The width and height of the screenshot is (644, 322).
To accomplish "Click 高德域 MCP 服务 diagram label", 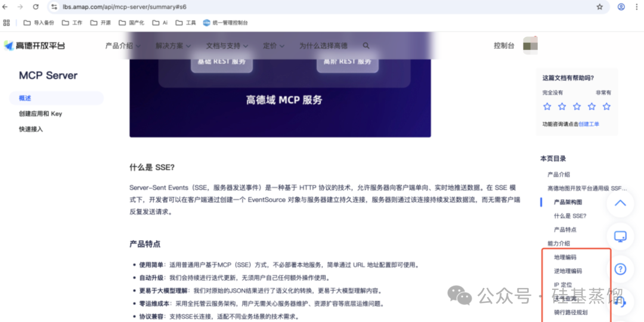I will (x=284, y=100).
